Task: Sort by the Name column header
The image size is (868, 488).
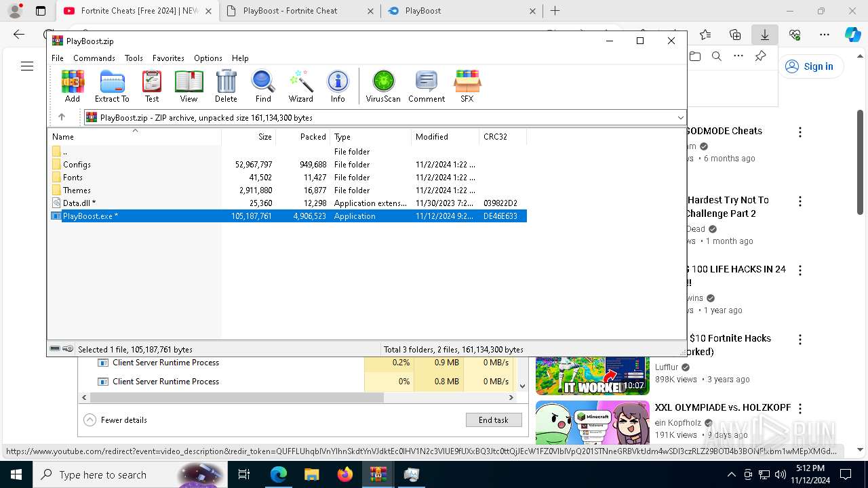Action: coord(134,136)
